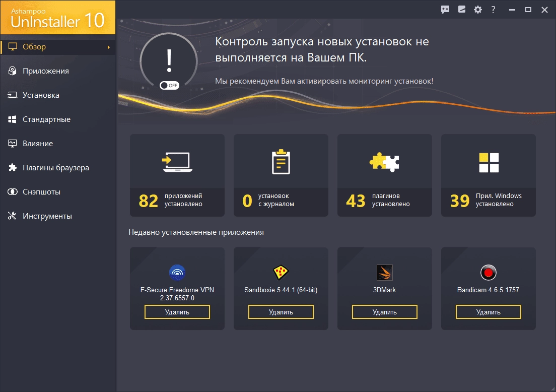Click the monitor icon next to Обзор
The image size is (556, 392).
pyautogui.click(x=13, y=47)
